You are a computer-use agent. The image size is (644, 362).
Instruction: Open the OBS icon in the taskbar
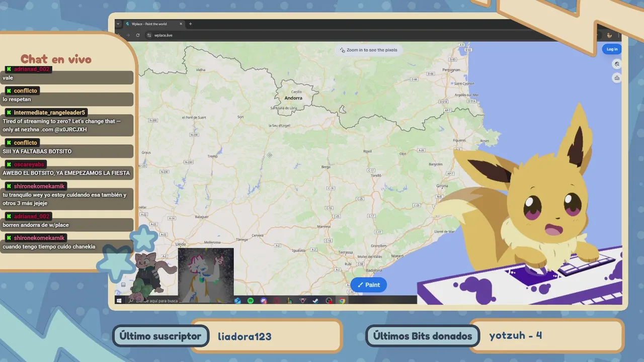329,301
